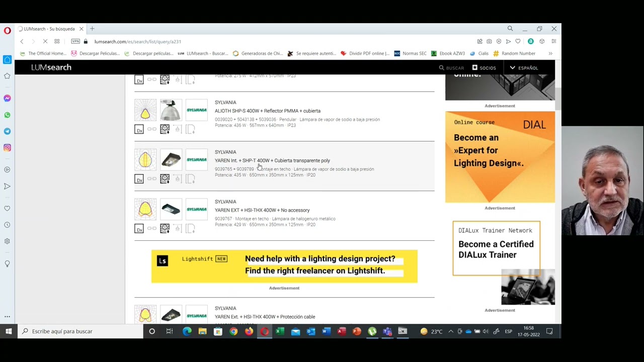Open Normas SEC bookmark
Viewport: 644px width, 362px height.
pos(411,53)
